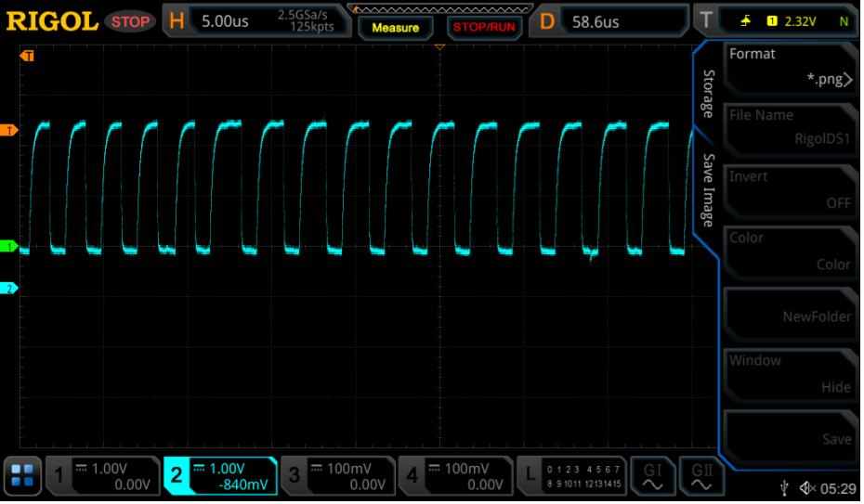Switch to the Storage tab
The height and width of the screenshot is (504, 864).
point(708,93)
